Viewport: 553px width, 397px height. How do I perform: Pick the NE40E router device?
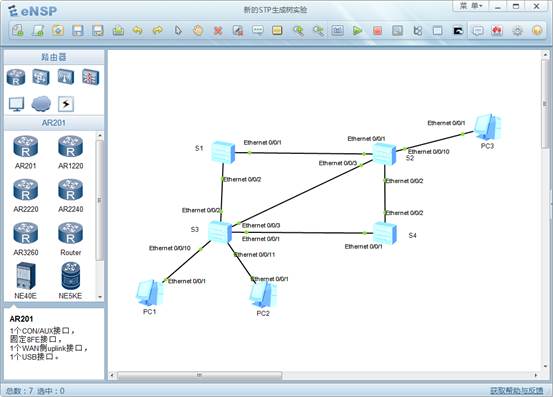pyautogui.click(x=25, y=281)
